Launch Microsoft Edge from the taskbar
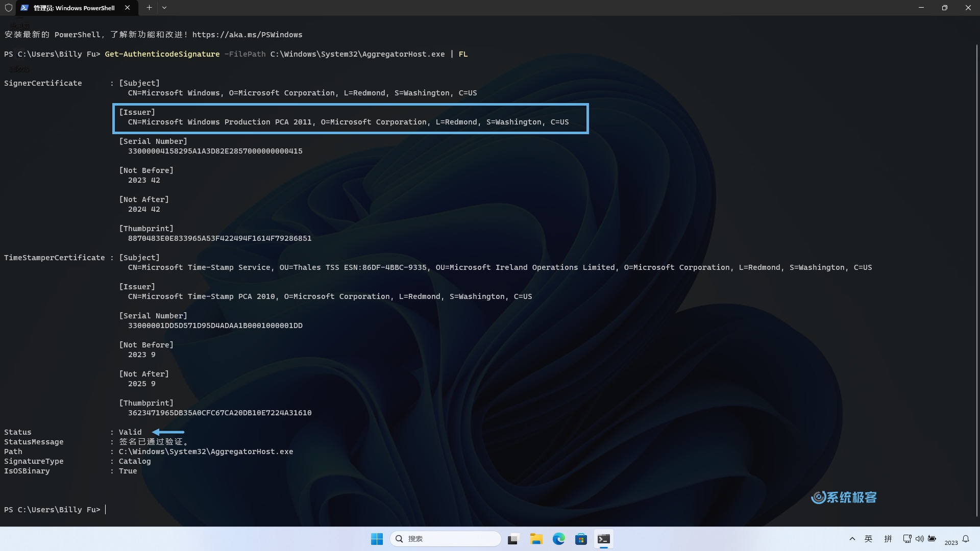 pos(558,539)
